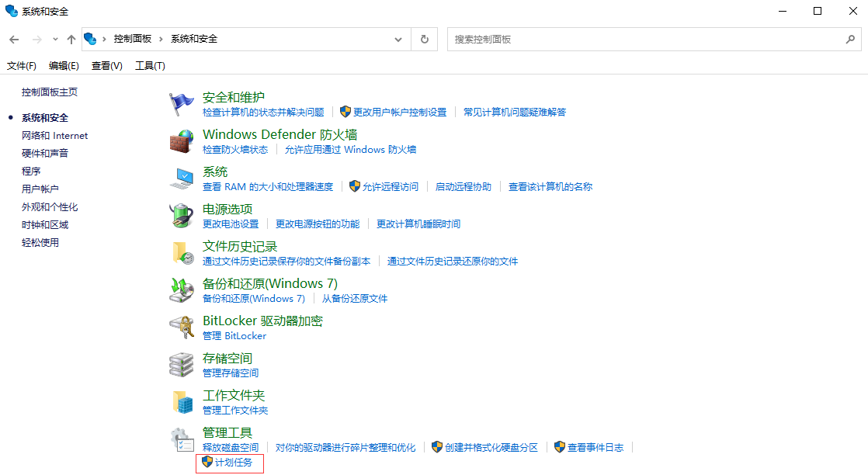Select 用户帐户 in sidebar
The height and width of the screenshot is (475, 868).
pyautogui.click(x=40, y=189)
